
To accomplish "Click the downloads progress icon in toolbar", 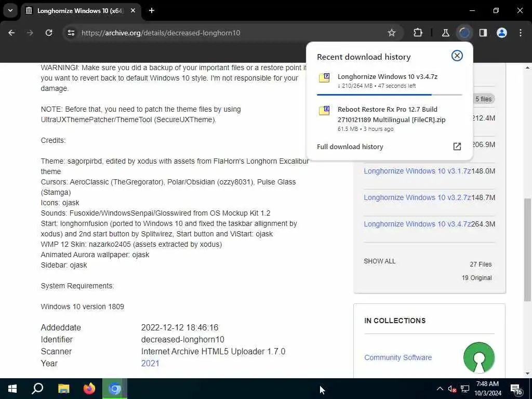I will 464,33.
